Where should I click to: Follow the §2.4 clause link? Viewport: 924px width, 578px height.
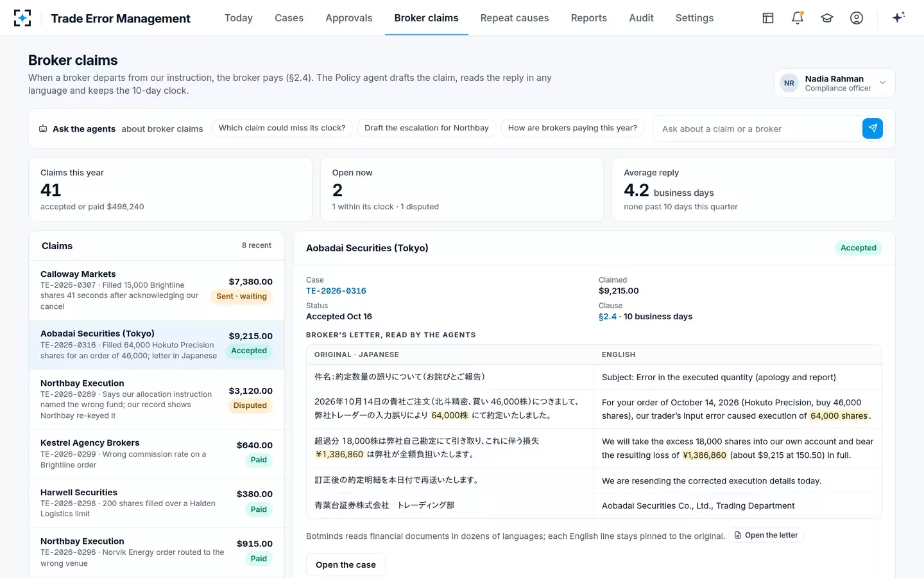[x=608, y=317]
